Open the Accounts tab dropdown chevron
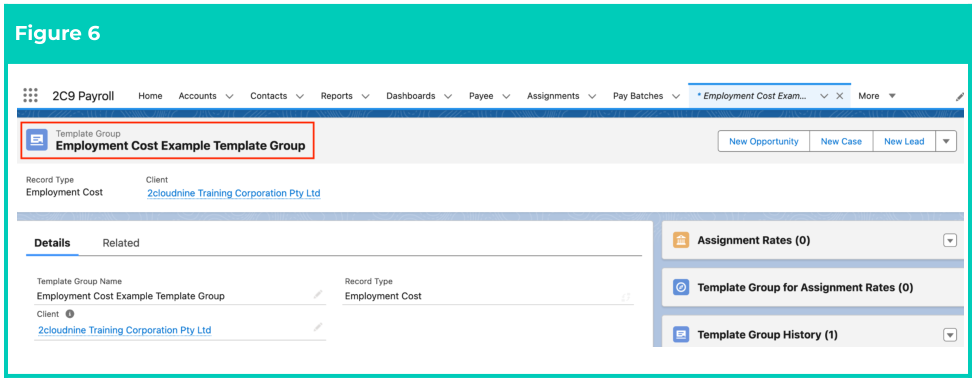This screenshot has width=976, height=382. pos(229,96)
